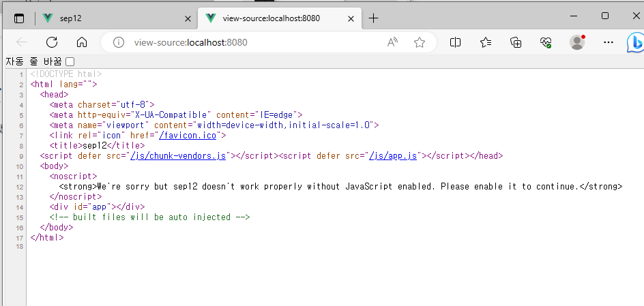View site information icon in address bar
This screenshot has width=644, height=306.
(x=119, y=42)
